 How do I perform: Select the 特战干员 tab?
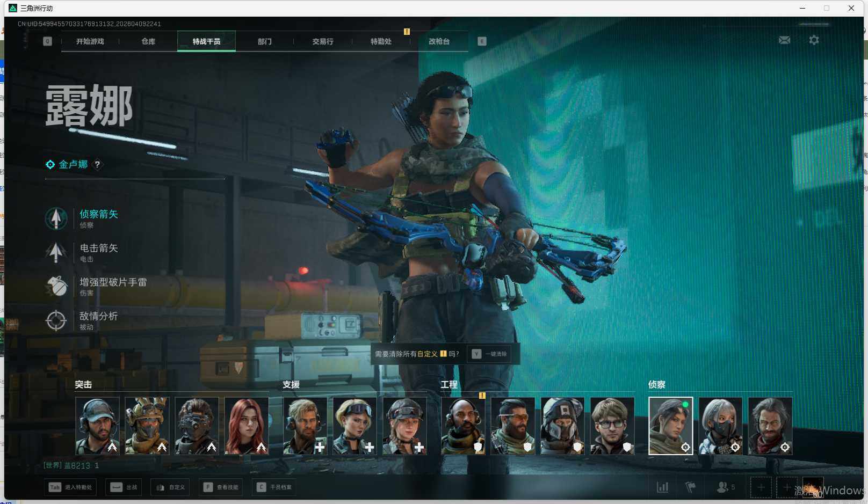click(206, 41)
